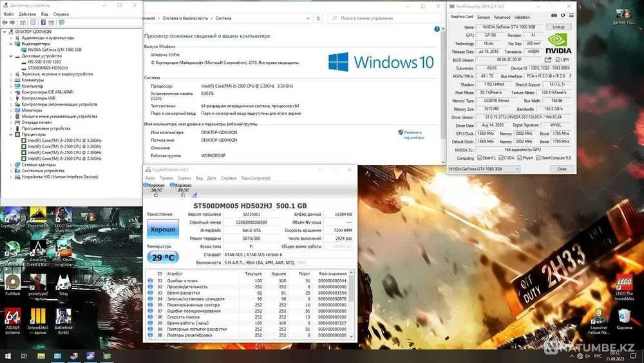Toggle UEFI checkbox in GPU-Z
This screenshot has height=363, width=644.
[558, 60]
